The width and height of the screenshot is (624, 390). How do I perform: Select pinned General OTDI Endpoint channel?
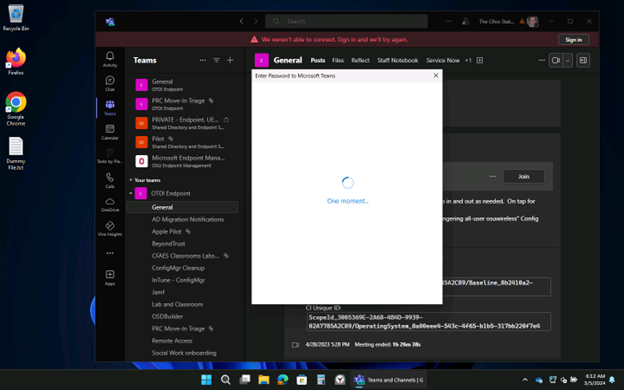pos(182,85)
